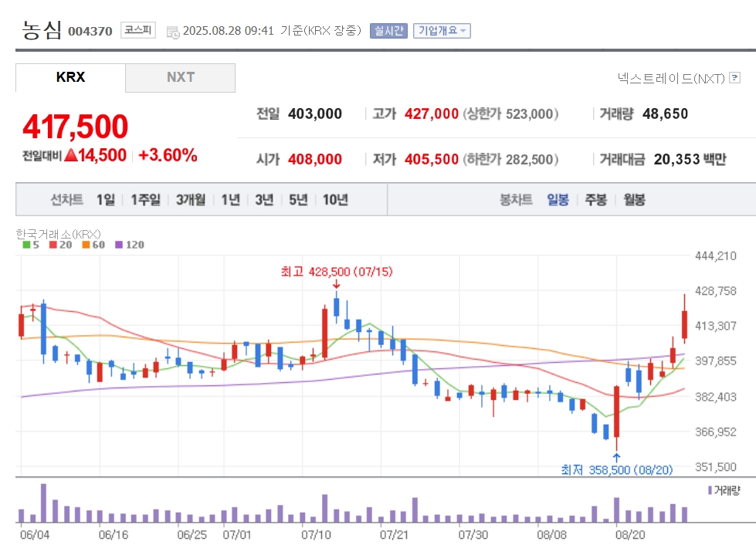Click the 저가 value 405,500

pyautogui.click(x=432, y=159)
